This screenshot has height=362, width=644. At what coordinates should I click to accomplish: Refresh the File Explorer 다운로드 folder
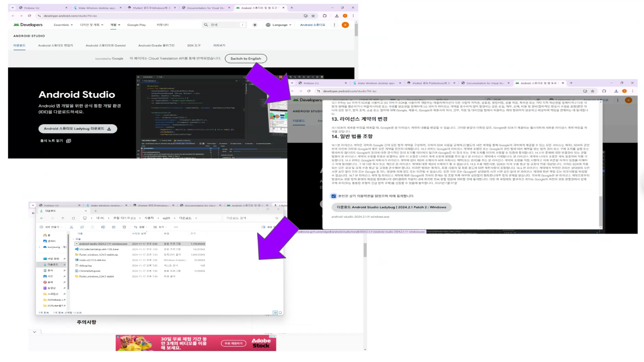[x=73, y=218]
